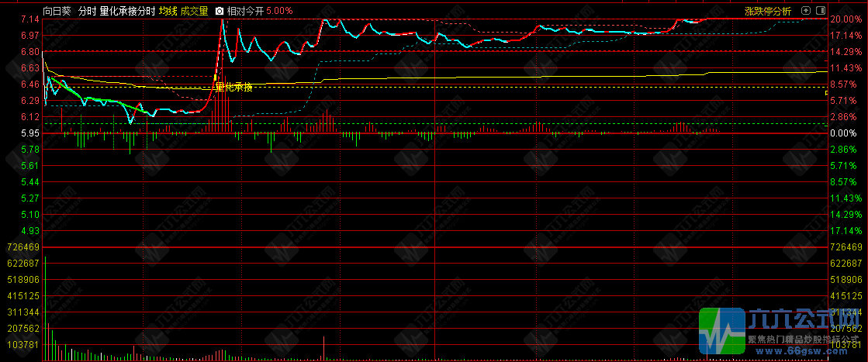Click the 相对今开 label
The image size is (868, 362).
coord(246,11)
